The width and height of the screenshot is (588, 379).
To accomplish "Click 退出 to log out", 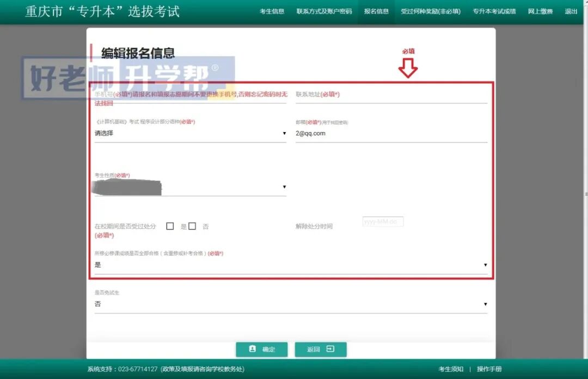I will 570,11.
